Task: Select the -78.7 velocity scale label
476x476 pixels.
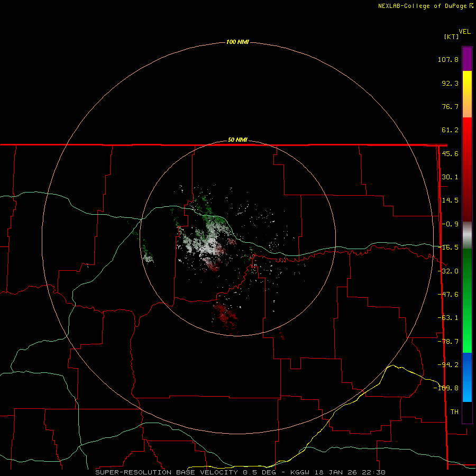Action: click(448, 342)
